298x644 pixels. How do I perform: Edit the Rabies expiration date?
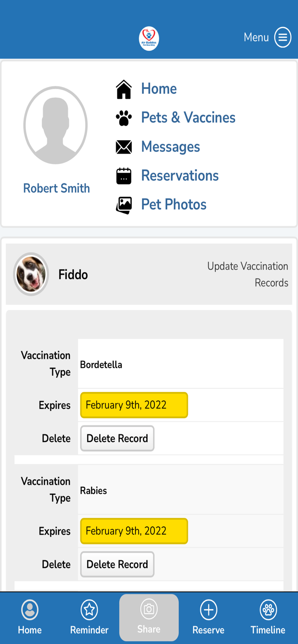[134, 531]
